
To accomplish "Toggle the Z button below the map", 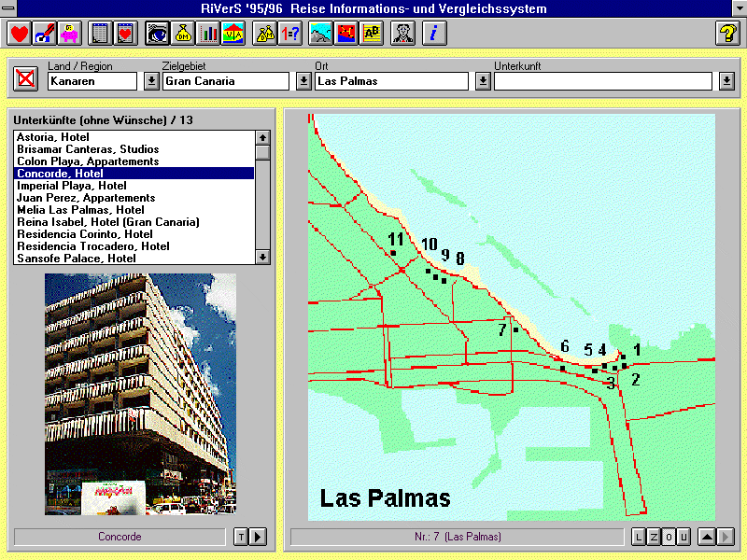I will 654,537.
